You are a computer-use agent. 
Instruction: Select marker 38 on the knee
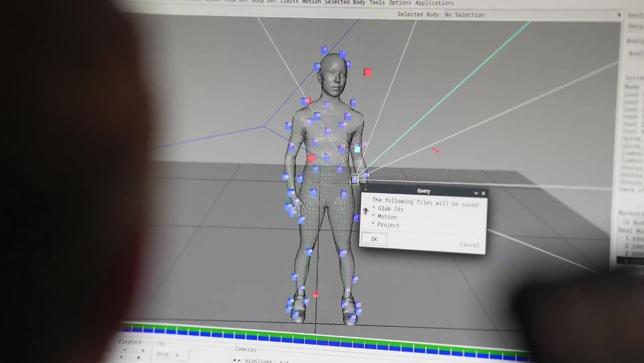[343, 252]
